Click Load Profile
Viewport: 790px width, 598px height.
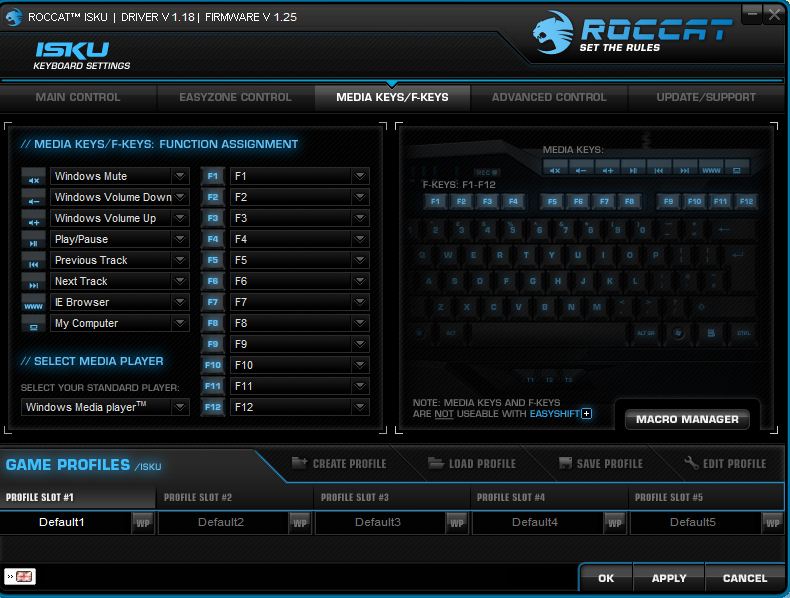tap(472, 463)
